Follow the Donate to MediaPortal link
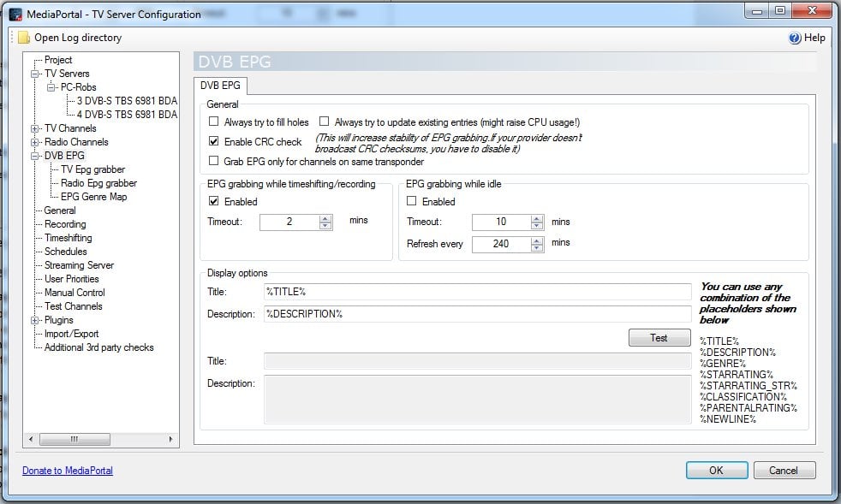Image resolution: width=841 pixels, height=504 pixels. 68,471
